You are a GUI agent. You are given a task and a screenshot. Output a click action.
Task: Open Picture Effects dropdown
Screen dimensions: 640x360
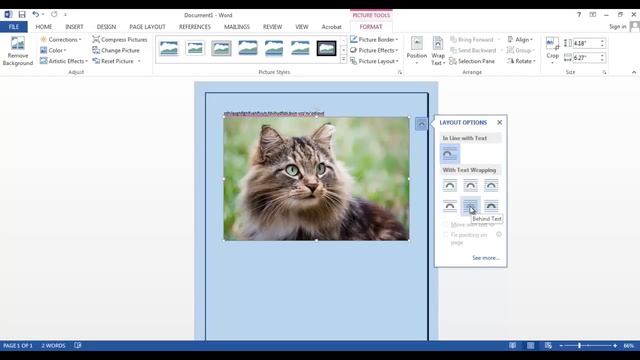374,50
